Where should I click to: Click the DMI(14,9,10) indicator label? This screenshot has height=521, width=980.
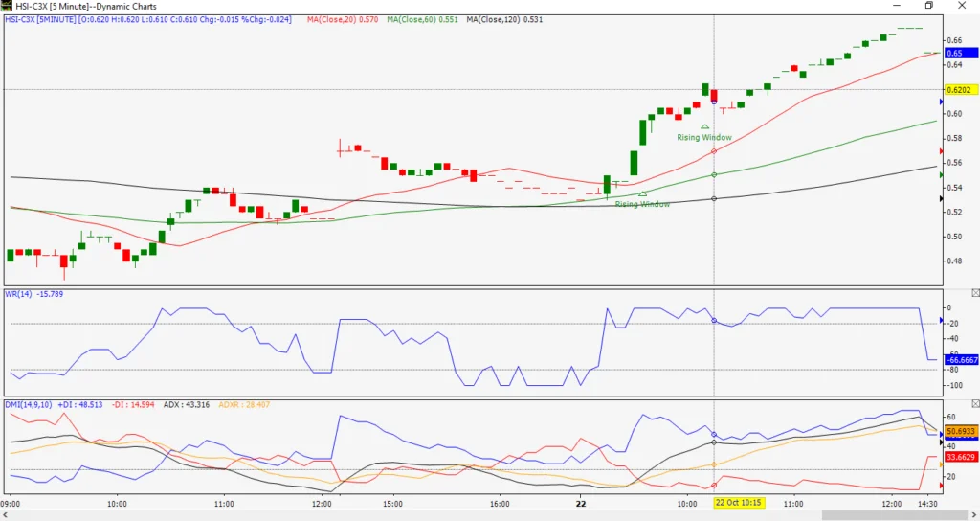point(29,405)
